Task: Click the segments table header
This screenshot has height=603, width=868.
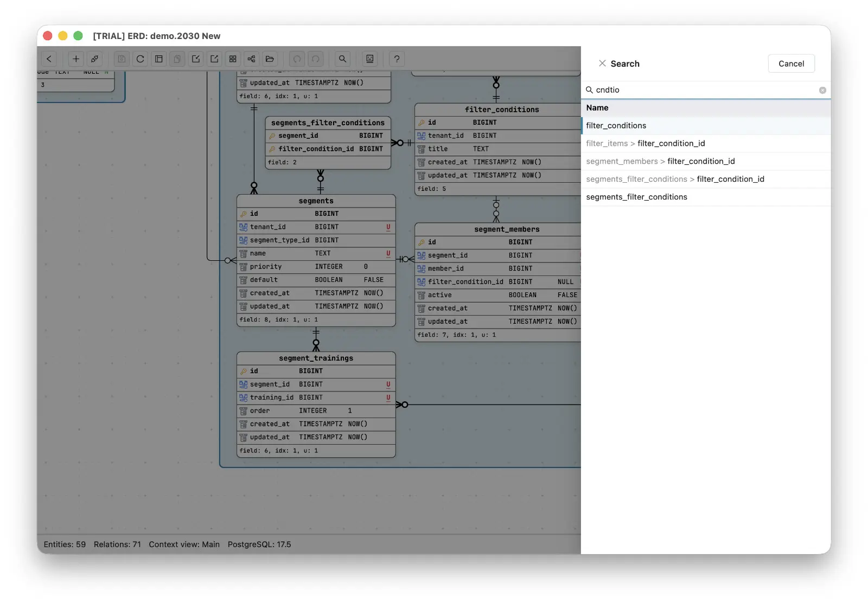Action: point(316,201)
